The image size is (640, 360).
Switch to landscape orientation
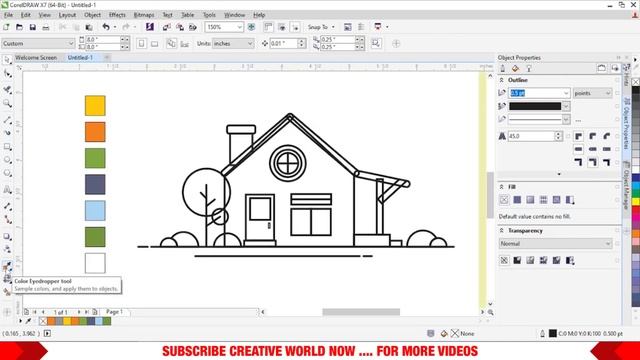[154, 43]
